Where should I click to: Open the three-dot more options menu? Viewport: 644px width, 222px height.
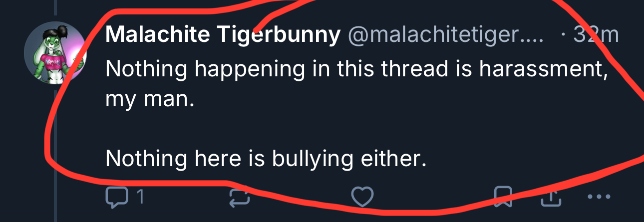click(600, 198)
